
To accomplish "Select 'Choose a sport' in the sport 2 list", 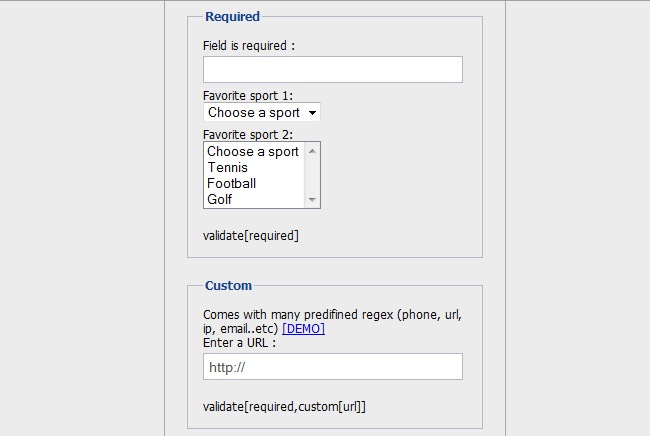I will pos(253,152).
